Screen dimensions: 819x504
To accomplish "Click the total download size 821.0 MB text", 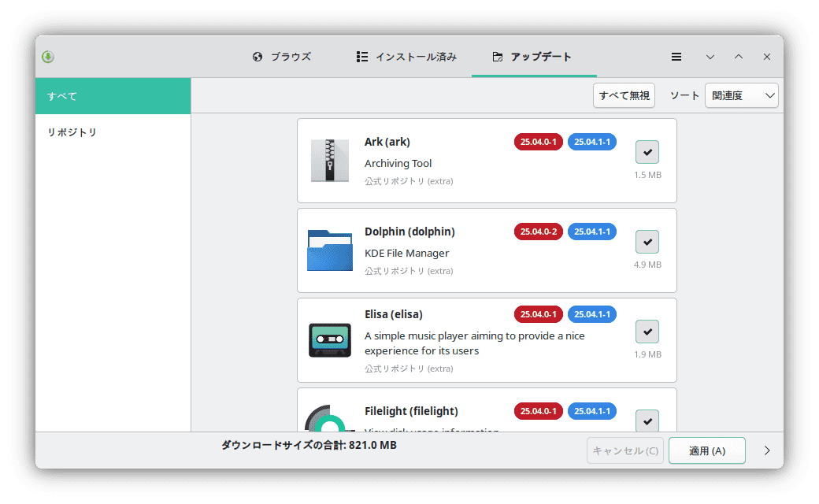I will click(x=309, y=446).
